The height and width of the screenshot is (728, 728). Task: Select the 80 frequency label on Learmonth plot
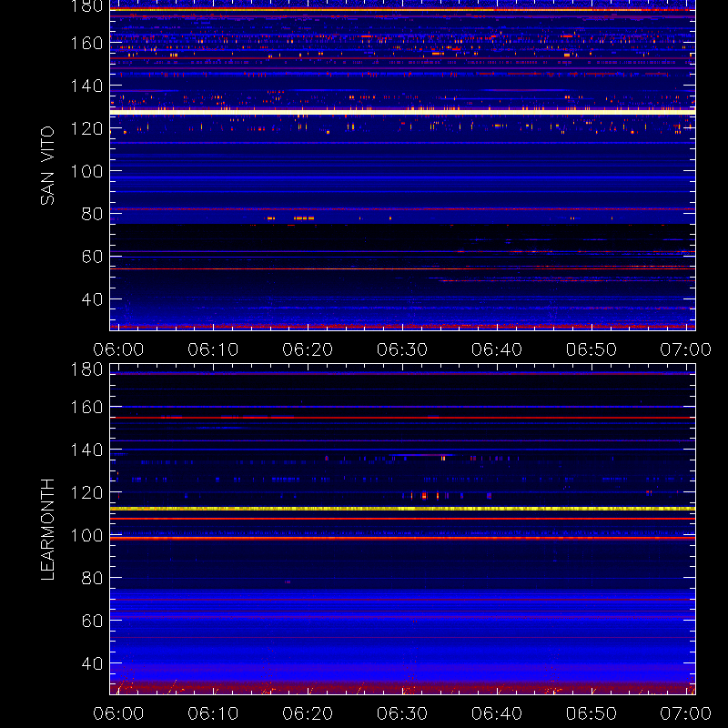click(92, 578)
